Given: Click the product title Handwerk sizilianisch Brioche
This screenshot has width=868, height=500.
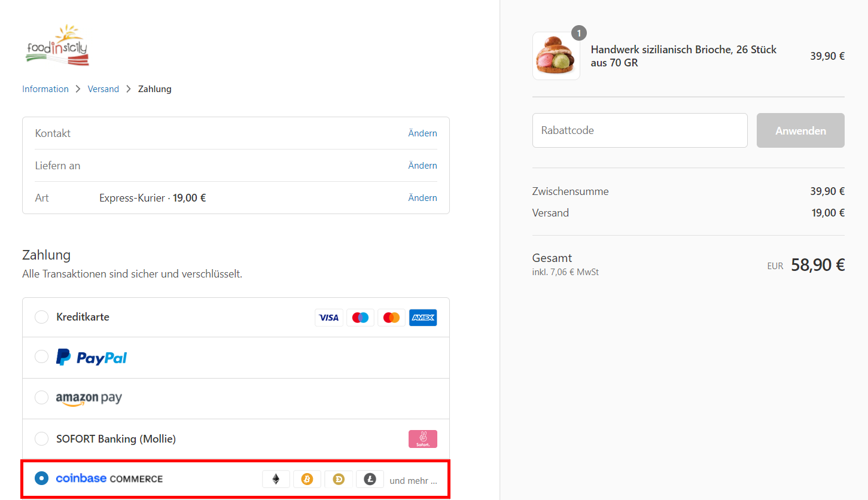Looking at the screenshot, I should pos(684,56).
